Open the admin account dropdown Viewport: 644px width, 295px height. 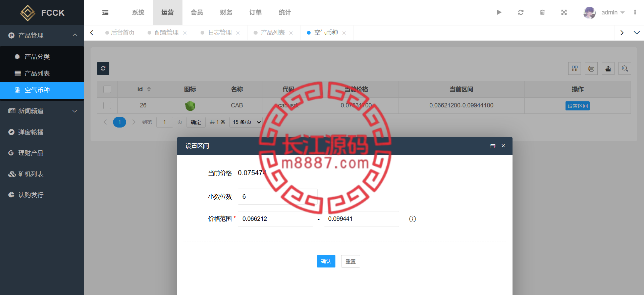613,12
